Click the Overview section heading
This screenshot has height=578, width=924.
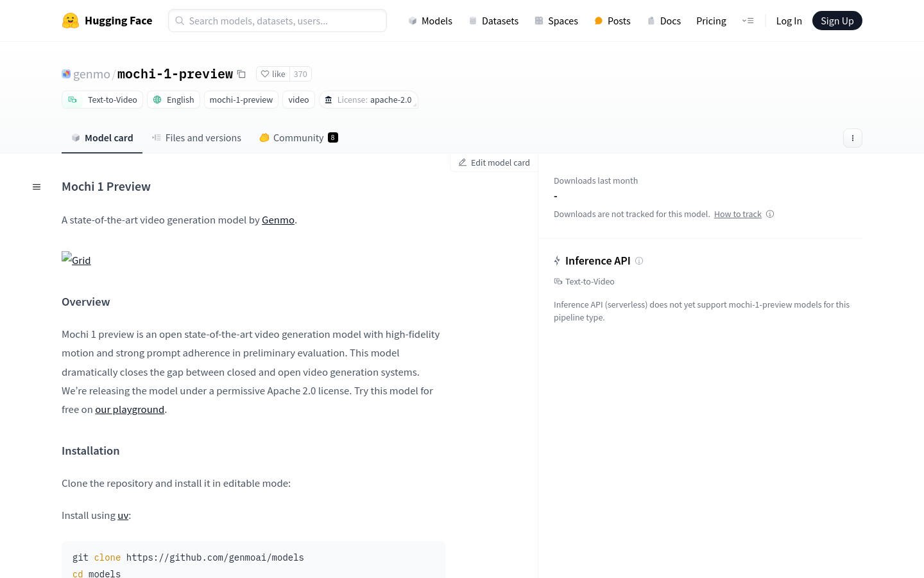[85, 302]
